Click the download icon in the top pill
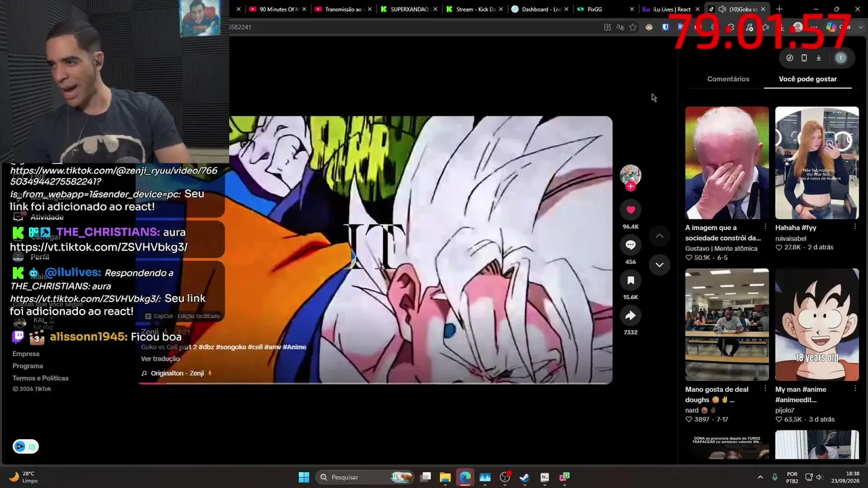The image size is (868, 488). (818, 58)
